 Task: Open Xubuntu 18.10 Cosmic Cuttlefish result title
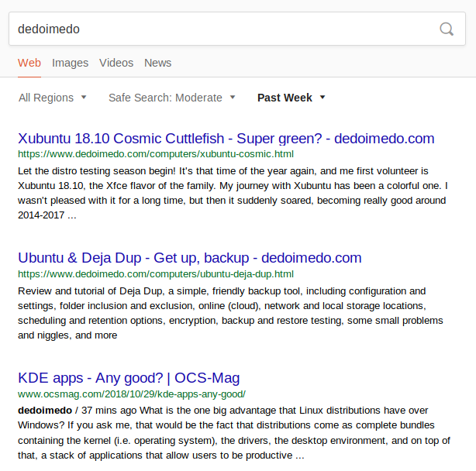click(226, 139)
